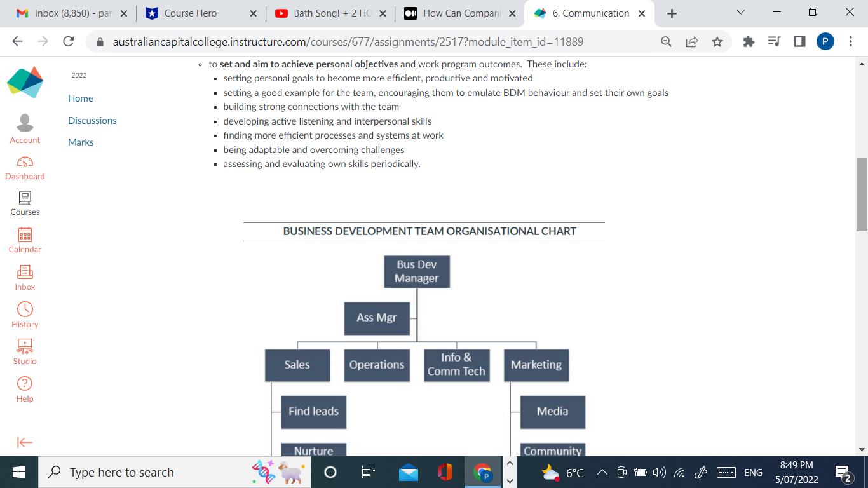Open a new browser tab
868x488 pixels.
coord(672,13)
